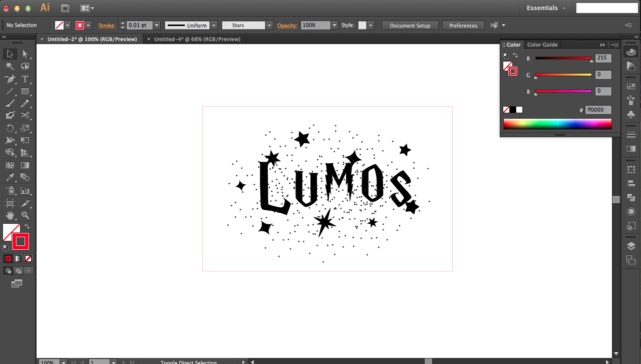641x364 pixels.
Task: Activate the Type tool
Action: click(x=25, y=79)
